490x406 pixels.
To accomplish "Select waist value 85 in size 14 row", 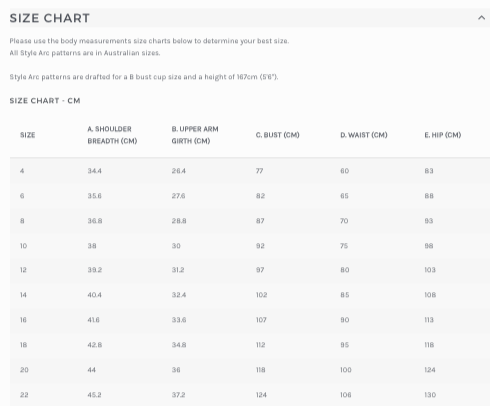I will [x=345, y=295].
